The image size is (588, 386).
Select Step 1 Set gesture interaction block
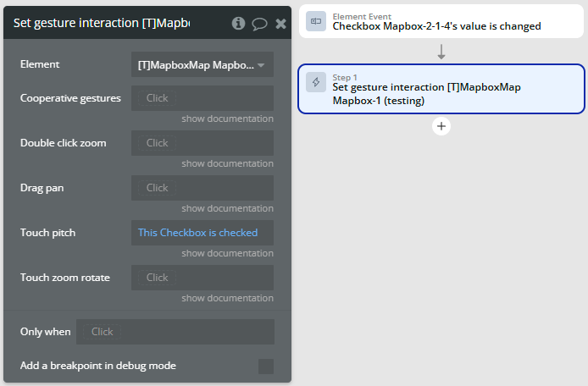(x=441, y=89)
